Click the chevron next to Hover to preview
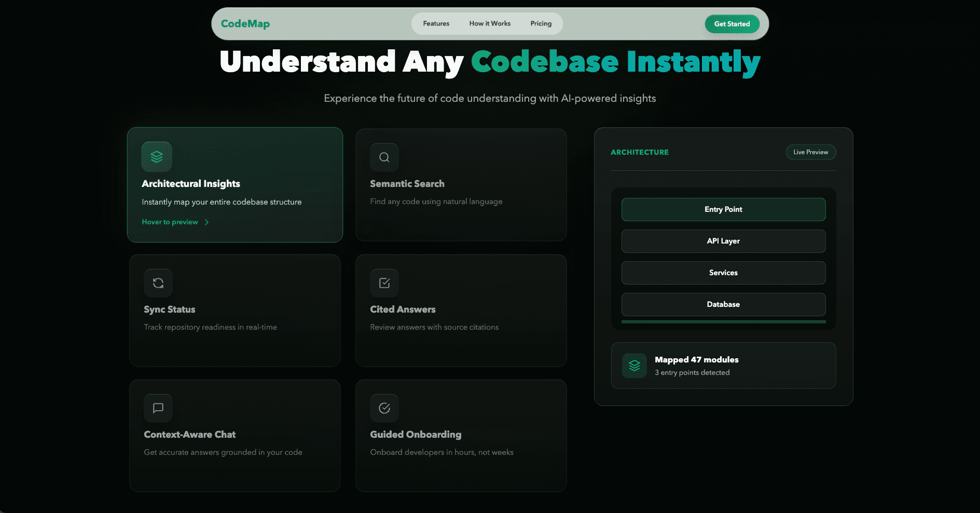 [x=206, y=222]
